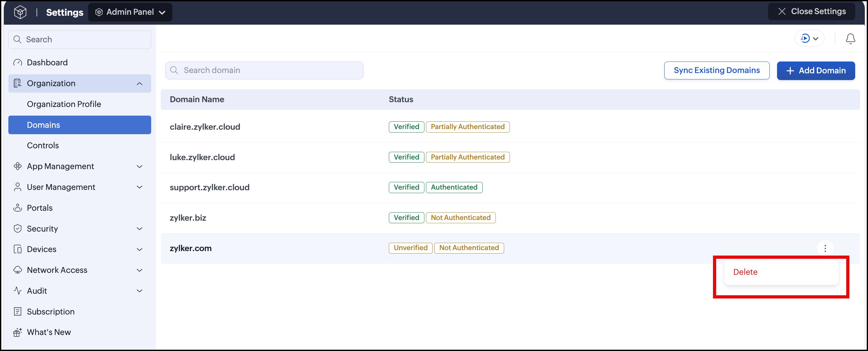Screen dimensions: 868x351
Task: Select Domains in sidebar
Action: [79, 125]
